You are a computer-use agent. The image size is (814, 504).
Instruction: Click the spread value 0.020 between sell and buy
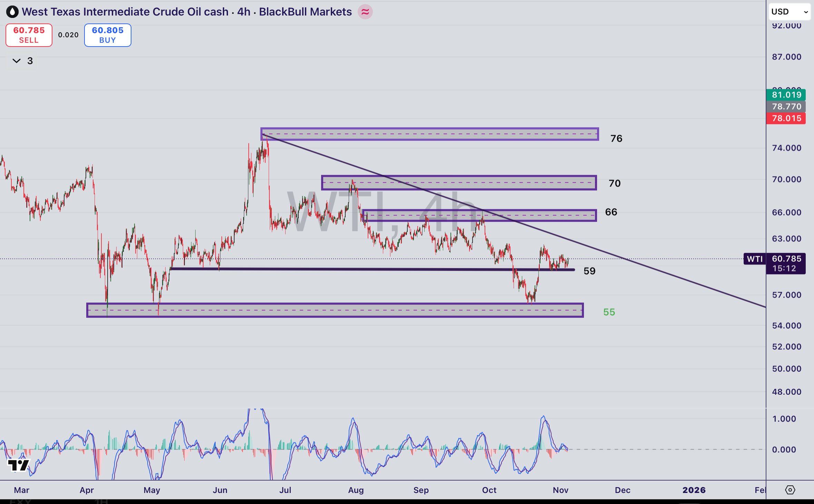coord(68,35)
